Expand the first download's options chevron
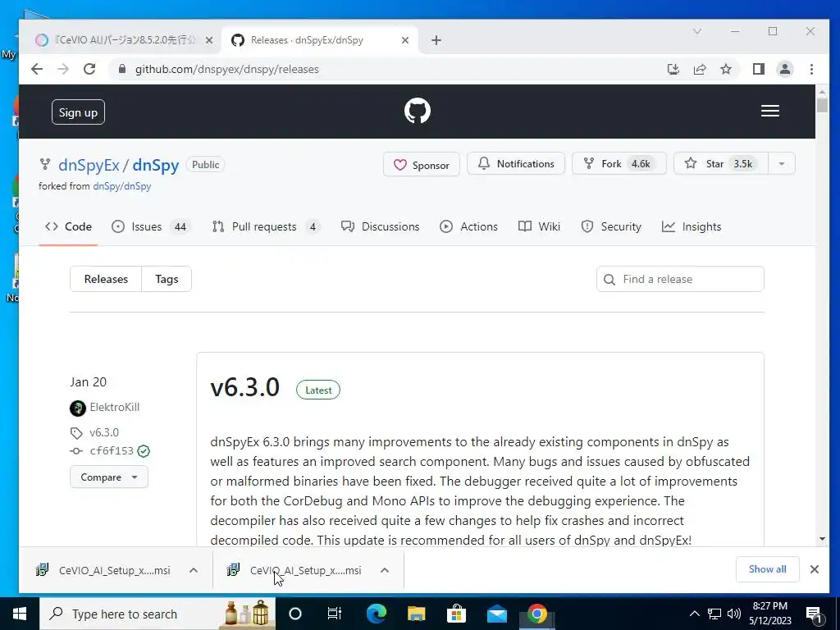 pyautogui.click(x=194, y=571)
